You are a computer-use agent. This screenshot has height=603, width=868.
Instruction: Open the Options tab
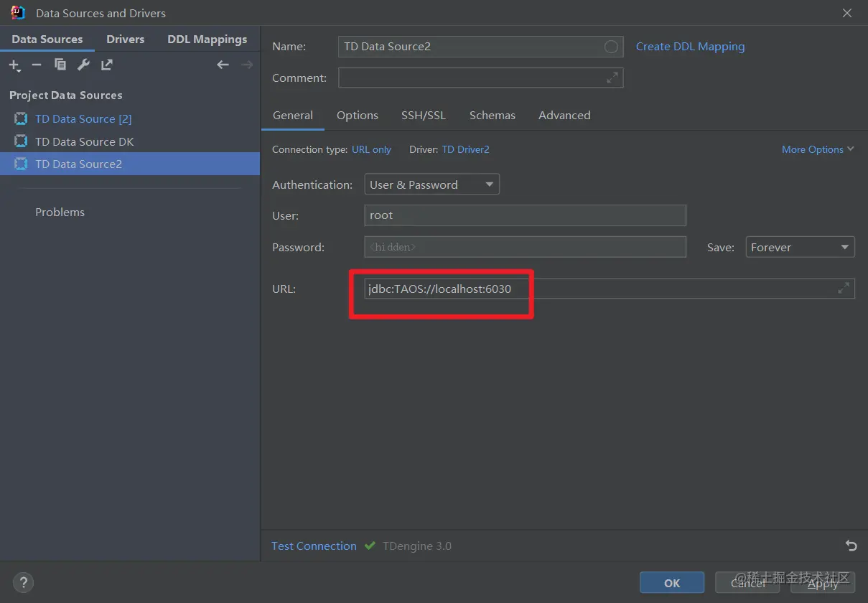pos(358,116)
